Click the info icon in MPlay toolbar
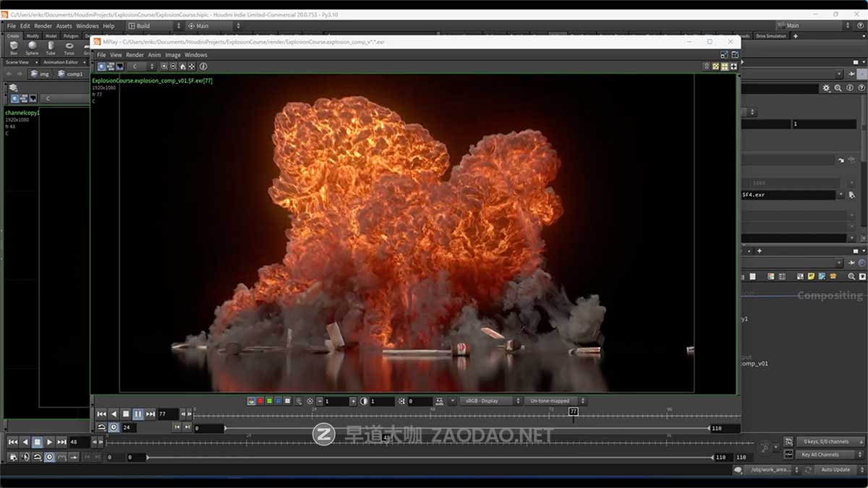 tap(203, 66)
